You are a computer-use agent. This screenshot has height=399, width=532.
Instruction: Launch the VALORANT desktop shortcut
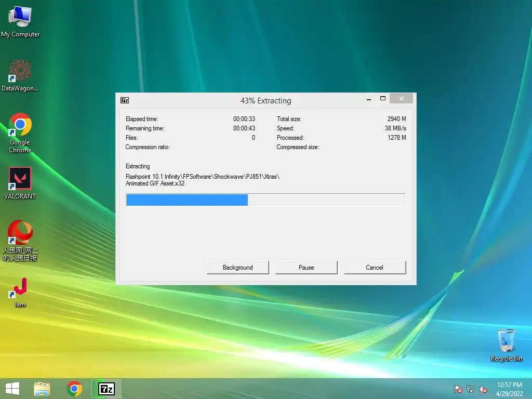20,183
